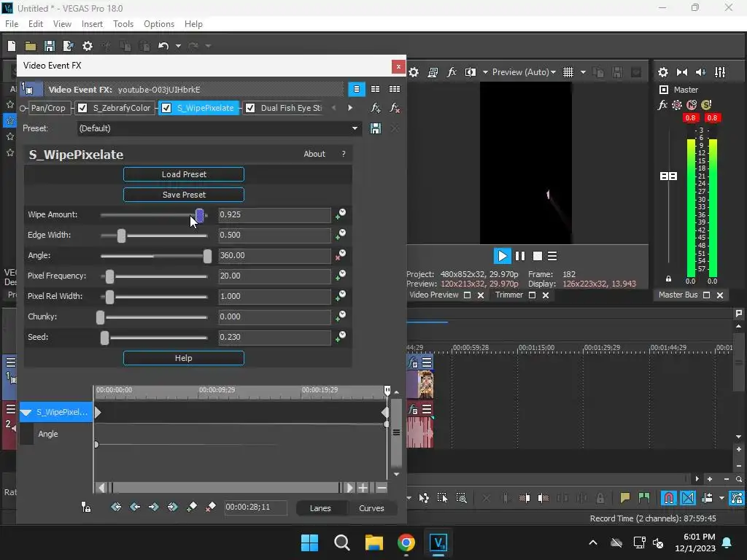Create a new project from the toolbar
The height and width of the screenshot is (560, 747).
(12, 46)
